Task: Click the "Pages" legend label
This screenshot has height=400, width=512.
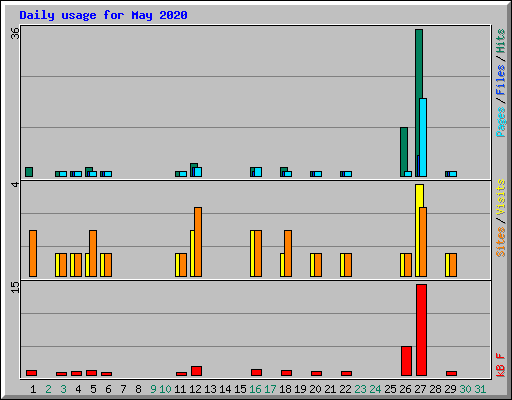Action: coord(500,122)
